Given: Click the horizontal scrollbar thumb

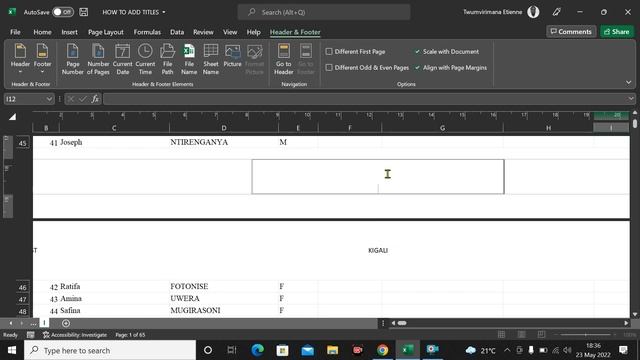Looking at the screenshot, I should tap(402, 323).
